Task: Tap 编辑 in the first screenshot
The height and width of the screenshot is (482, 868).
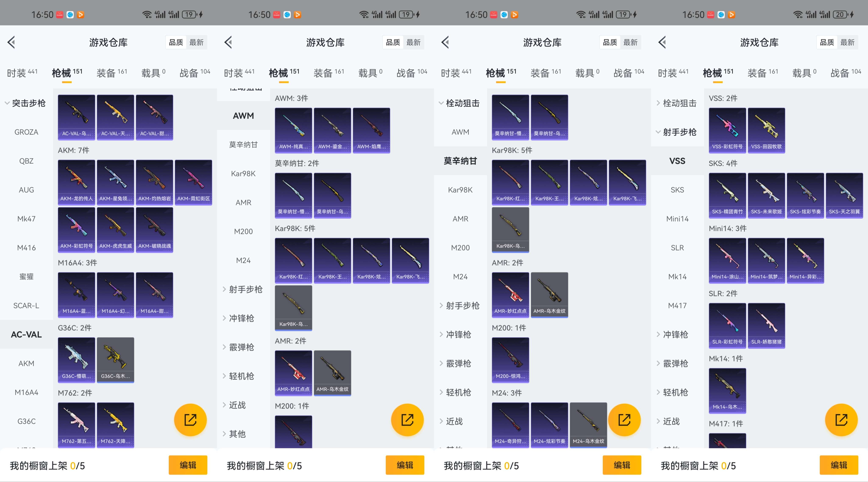Action: click(x=188, y=465)
